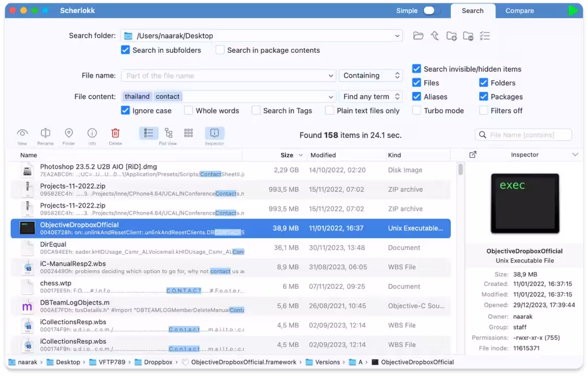The image size is (588, 376).
Task: Expand the File content history dropdown arrow
Action: tap(330, 97)
